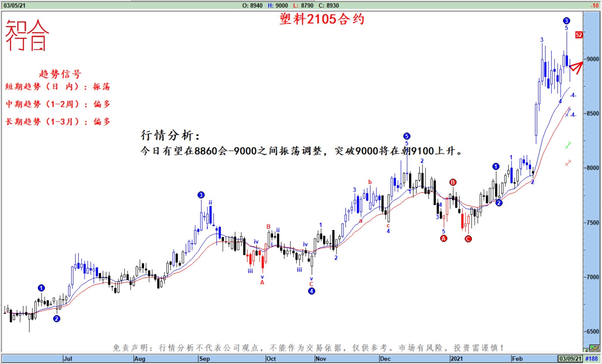The image size is (602, 364).
Task: Click the 塑料2105合约 chart title
Action: click(x=322, y=19)
